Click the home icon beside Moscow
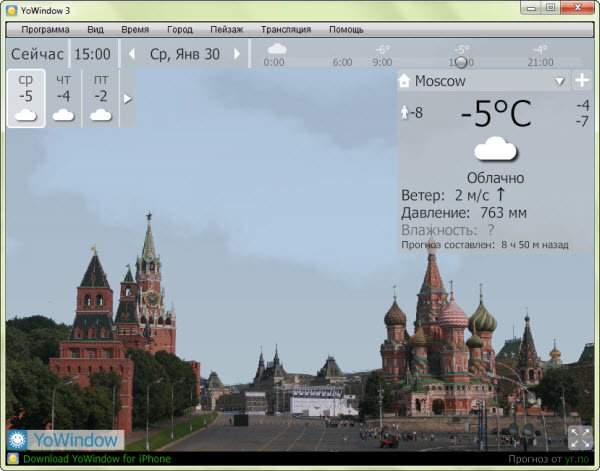The width and height of the screenshot is (600, 471). coord(405,81)
